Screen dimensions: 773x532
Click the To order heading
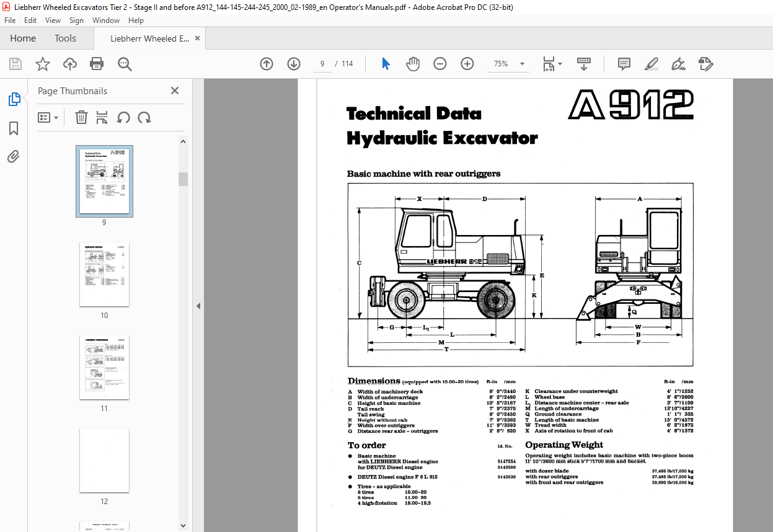point(366,445)
